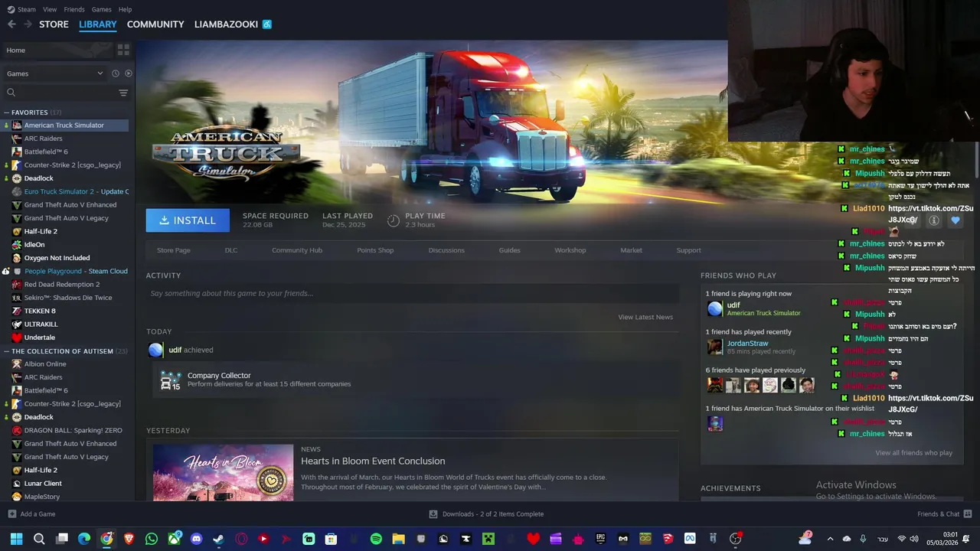Click the Downloads status icon

pos(433,514)
